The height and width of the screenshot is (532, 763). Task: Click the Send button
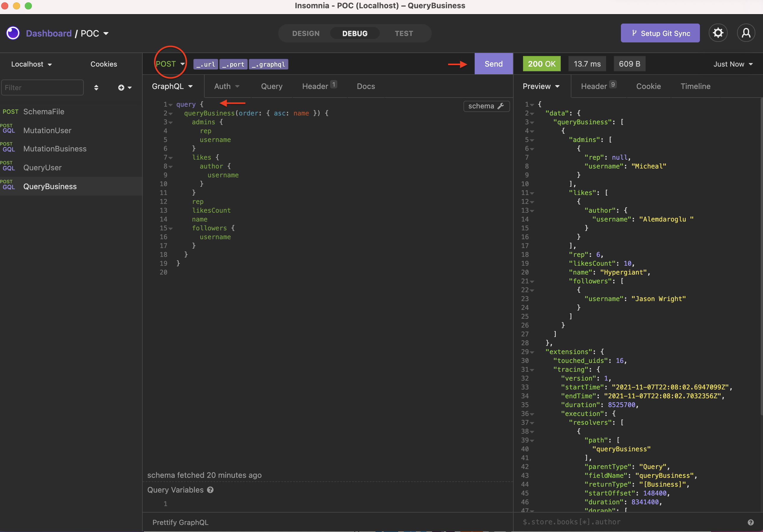pyautogui.click(x=493, y=63)
